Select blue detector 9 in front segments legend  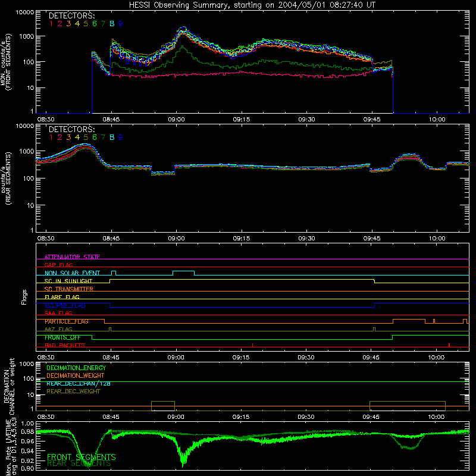point(121,24)
